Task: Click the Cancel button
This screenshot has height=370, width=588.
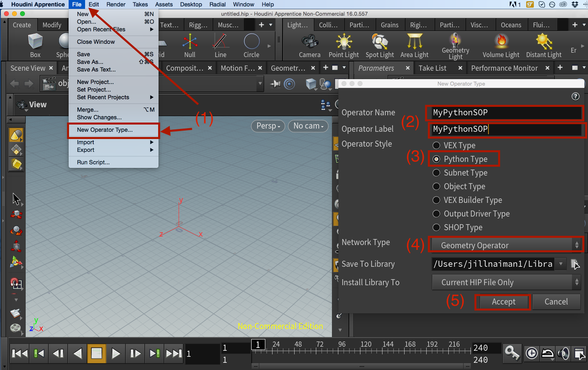Action: pos(556,302)
